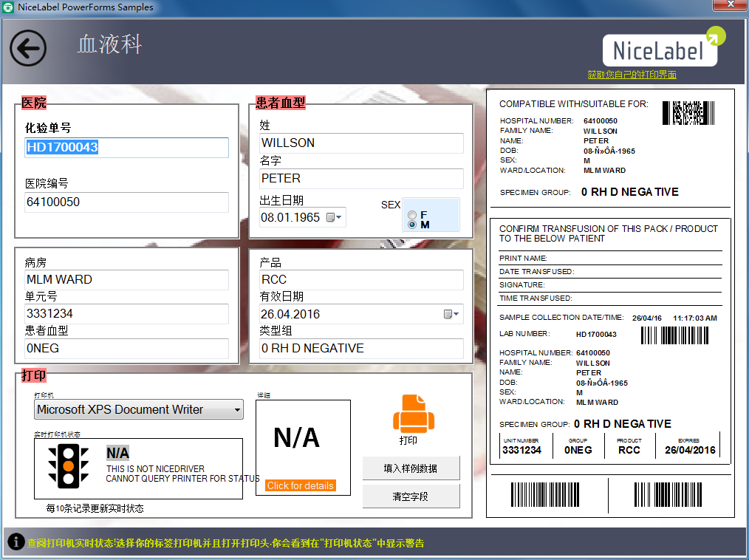Click the back arrow to leave 血液科 form
This screenshot has width=749, height=560.
click(x=27, y=47)
